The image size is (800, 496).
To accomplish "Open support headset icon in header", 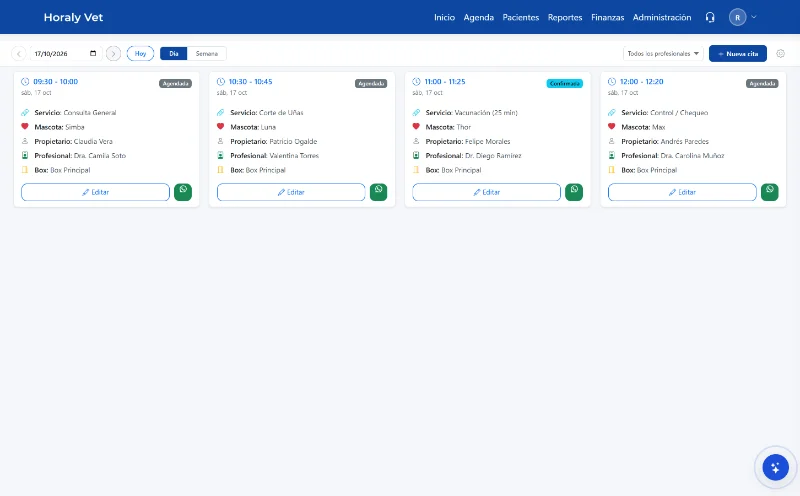I will (x=710, y=17).
